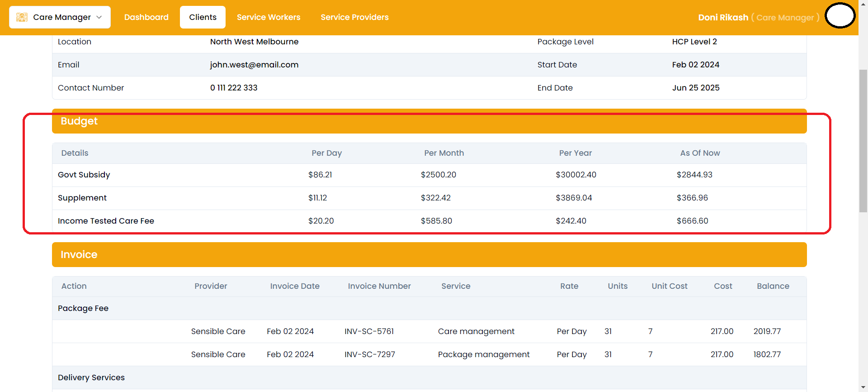
Task: Click the vertical scrollbar thumb
Action: point(863,140)
